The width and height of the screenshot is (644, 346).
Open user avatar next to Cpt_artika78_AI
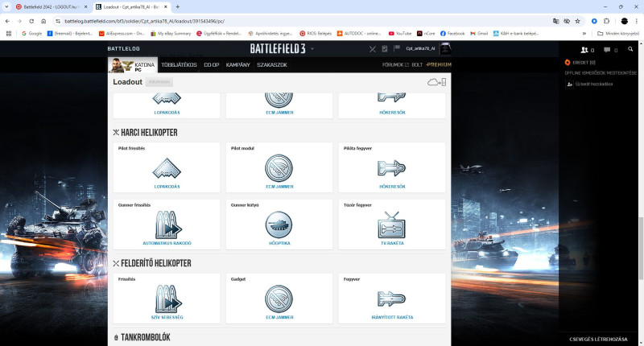pos(445,48)
